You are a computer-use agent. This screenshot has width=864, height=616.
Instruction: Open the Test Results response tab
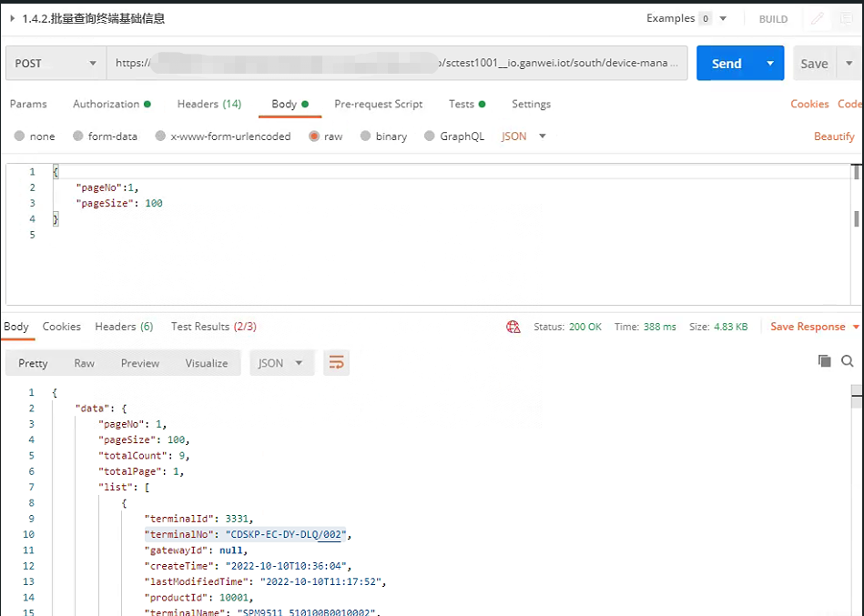pos(213,327)
